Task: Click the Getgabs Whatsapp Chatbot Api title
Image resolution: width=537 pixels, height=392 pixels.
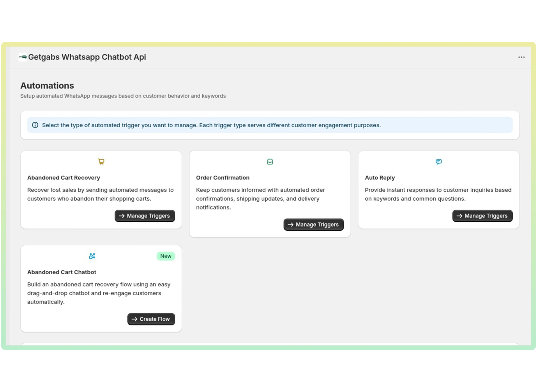Action: click(87, 57)
